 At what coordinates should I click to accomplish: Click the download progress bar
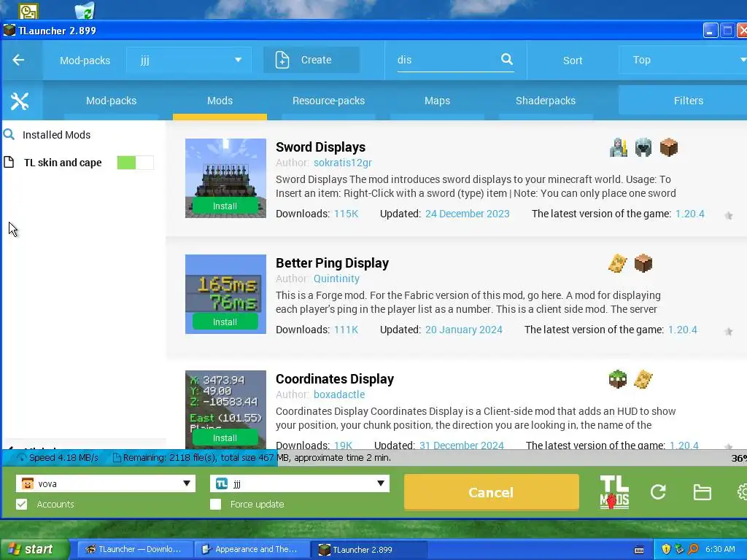[374, 458]
